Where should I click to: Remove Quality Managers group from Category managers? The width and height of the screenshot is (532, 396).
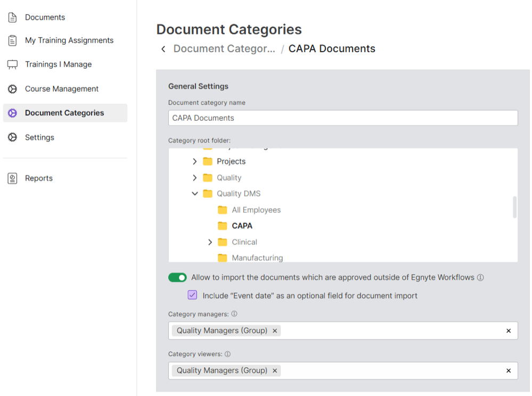[275, 331]
